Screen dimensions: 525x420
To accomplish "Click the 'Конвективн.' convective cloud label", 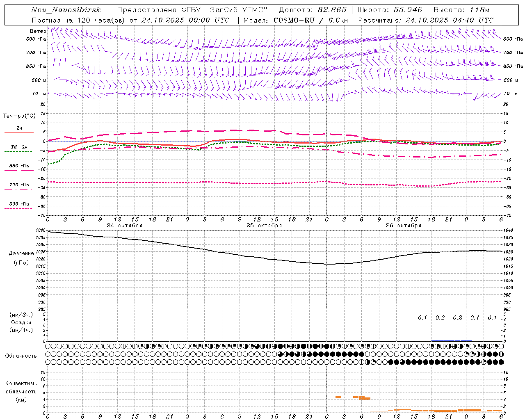I will 21,383.
